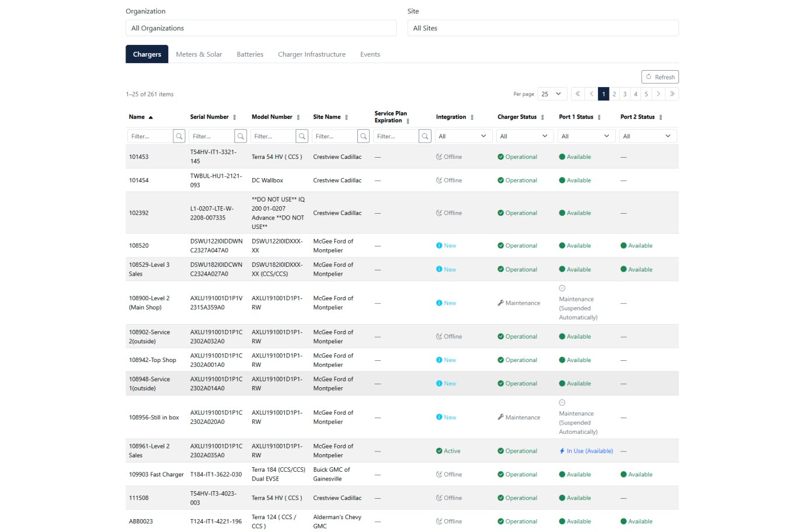Open the Organization dropdown
This screenshot has height=532, width=804.
pos(261,28)
